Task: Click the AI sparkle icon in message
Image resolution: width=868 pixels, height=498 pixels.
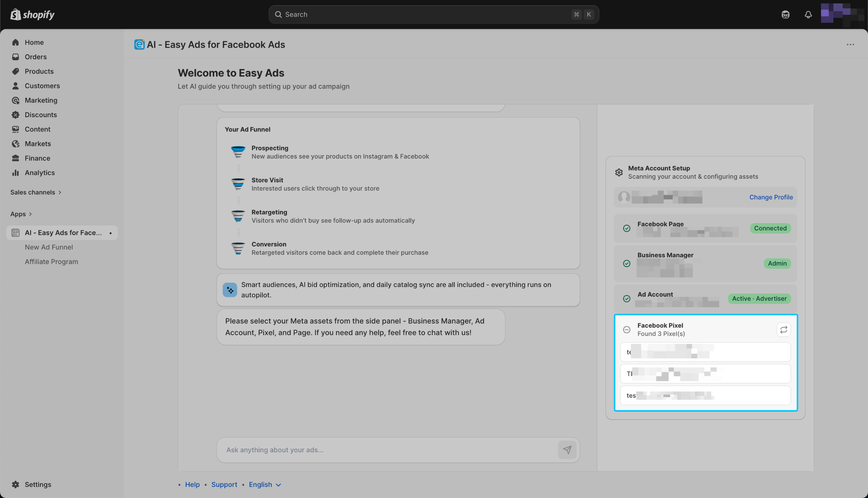Action: tap(230, 290)
